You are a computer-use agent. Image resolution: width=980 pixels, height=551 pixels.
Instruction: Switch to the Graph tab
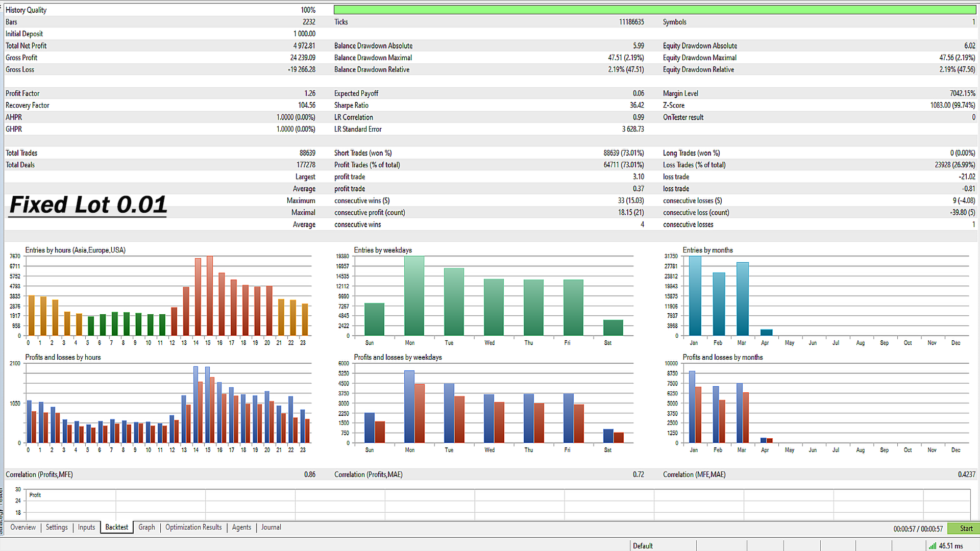tap(146, 528)
